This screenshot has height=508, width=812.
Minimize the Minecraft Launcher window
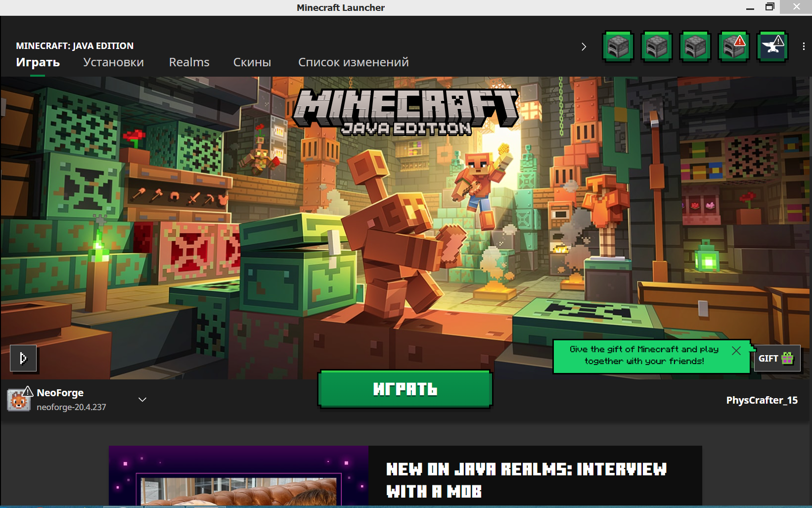[x=750, y=7]
